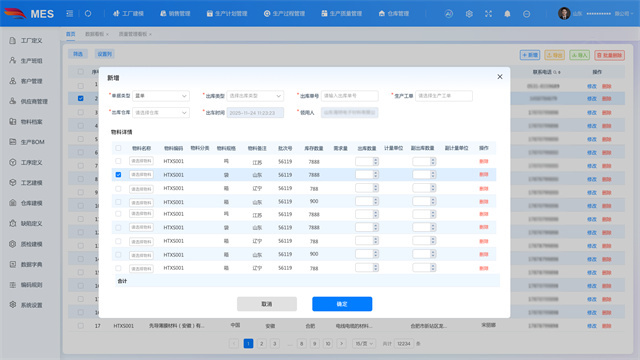
Task: Go to page 2 in pagination
Action: pyautogui.click(x=262, y=344)
